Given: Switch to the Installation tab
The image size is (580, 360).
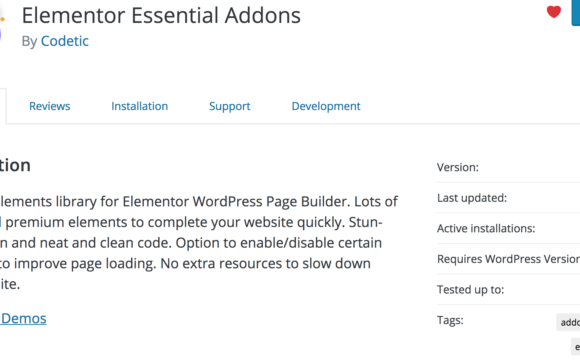Looking at the screenshot, I should (x=139, y=106).
